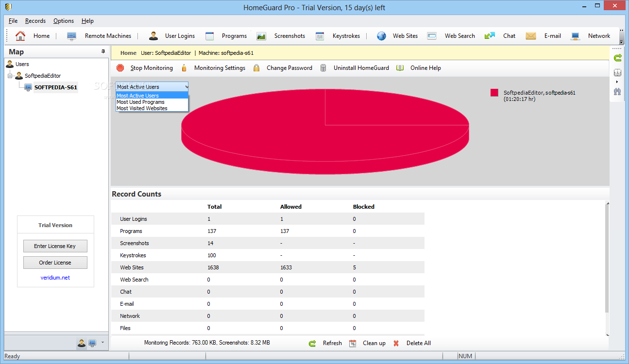Click the red Delete All X icon
Viewport: 629px width, 364px height.
click(396, 343)
